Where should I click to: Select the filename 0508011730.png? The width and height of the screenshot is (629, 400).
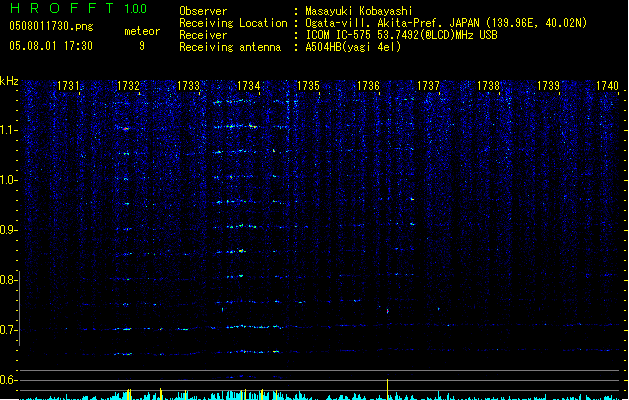[51, 26]
